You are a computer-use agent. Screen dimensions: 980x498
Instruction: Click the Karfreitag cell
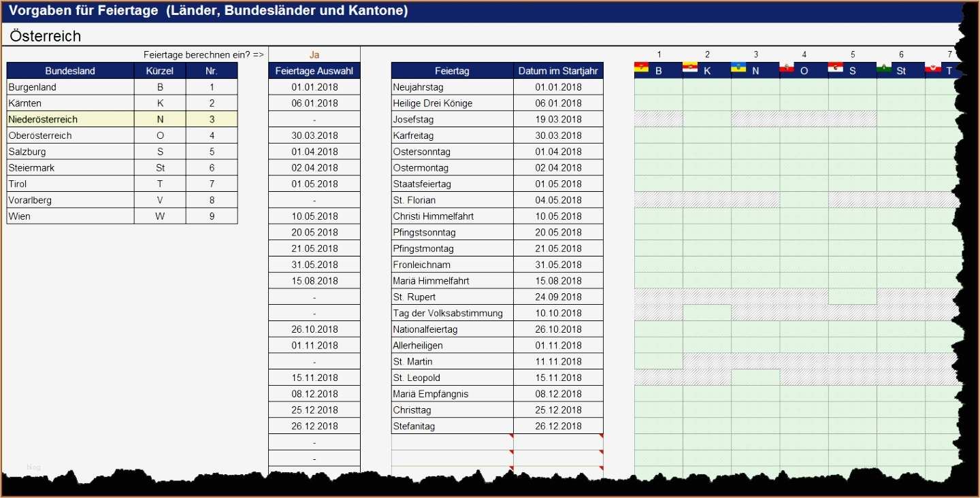(452, 135)
